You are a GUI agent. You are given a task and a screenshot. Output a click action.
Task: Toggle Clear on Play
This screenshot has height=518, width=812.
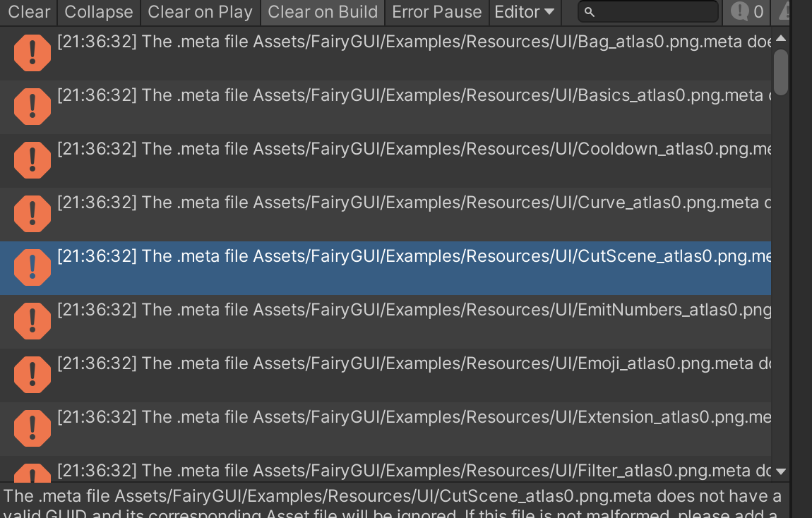tap(200, 11)
